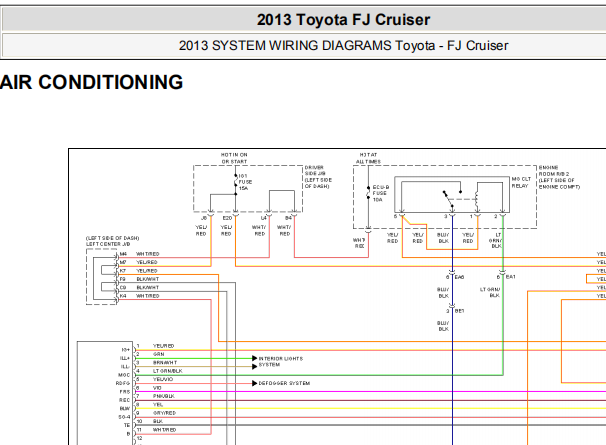Select the WHT/RED wire label on pin 11

[165, 430]
